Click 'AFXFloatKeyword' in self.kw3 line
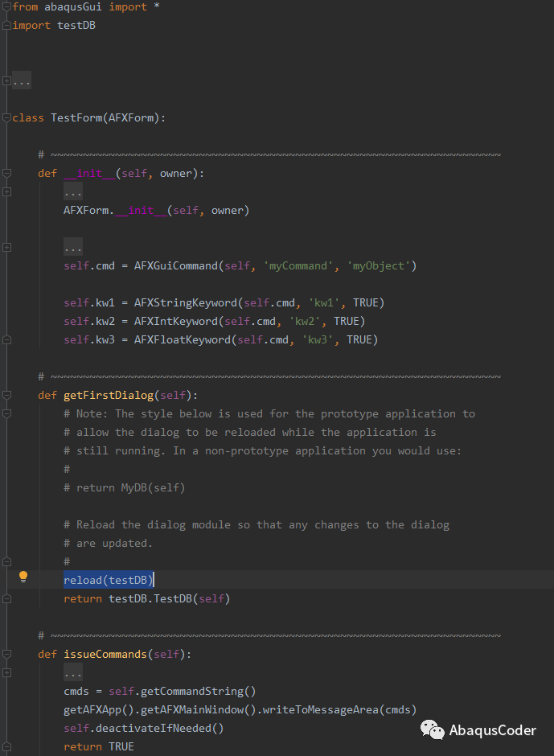This screenshot has width=554, height=756. (x=183, y=340)
